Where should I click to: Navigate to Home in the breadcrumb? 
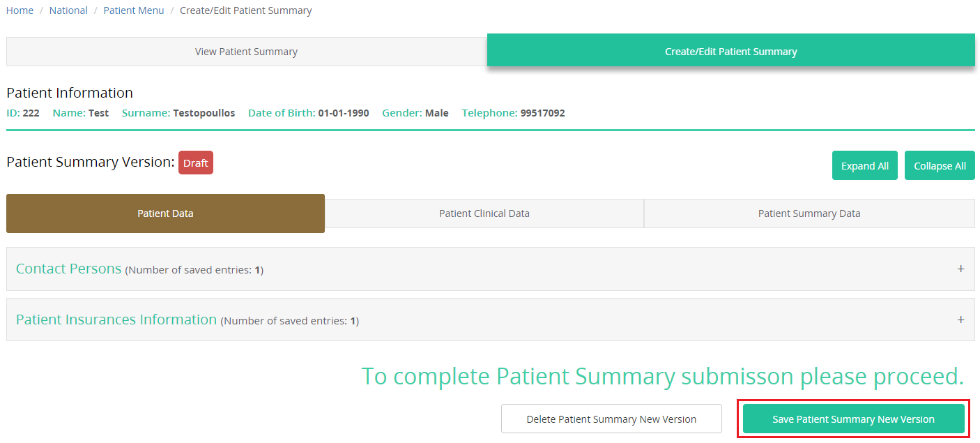click(x=20, y=10)
